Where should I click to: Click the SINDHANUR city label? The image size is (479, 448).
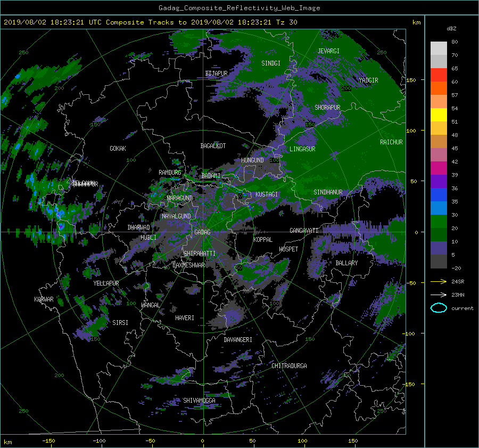click(x=328, y=192)
